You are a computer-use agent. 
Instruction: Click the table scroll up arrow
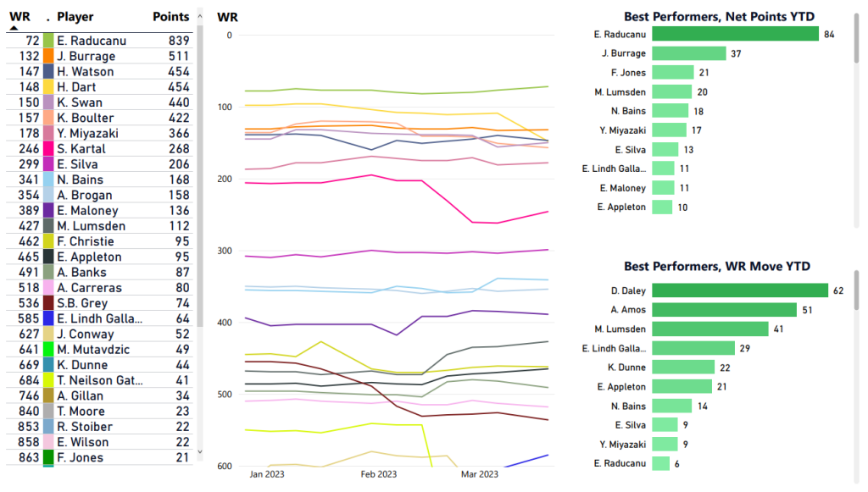coord(200,16)
